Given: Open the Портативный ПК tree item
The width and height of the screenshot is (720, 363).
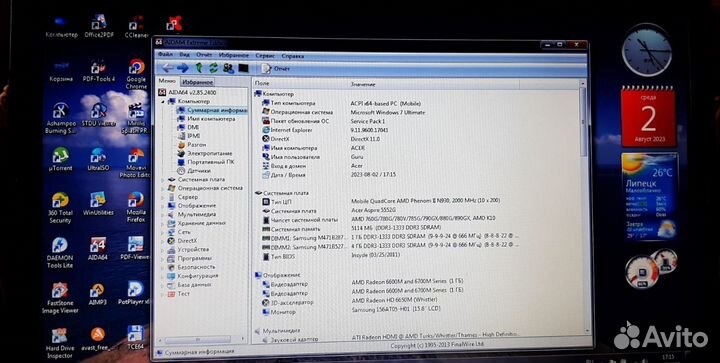Looking at the screenshot, I should pyautogui.click(x=205, y=162).
